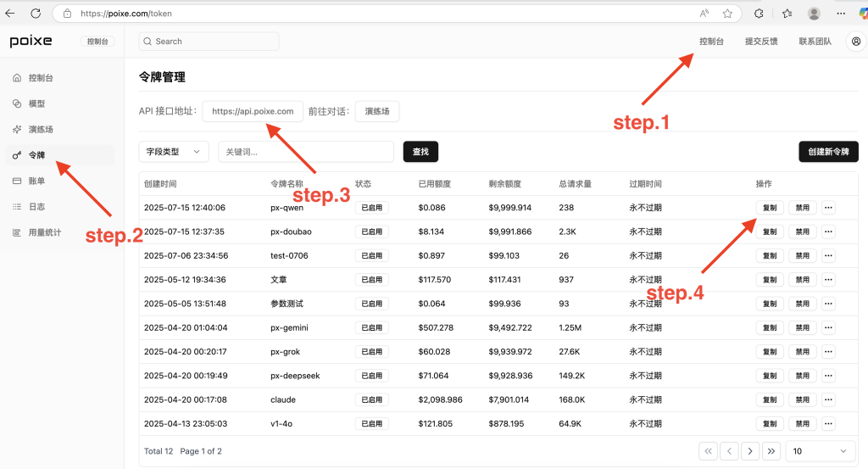Viewport: 868px width, 469px height.
Task: Select 用量统计 in the sidebar
Action: tap(44, 232)
